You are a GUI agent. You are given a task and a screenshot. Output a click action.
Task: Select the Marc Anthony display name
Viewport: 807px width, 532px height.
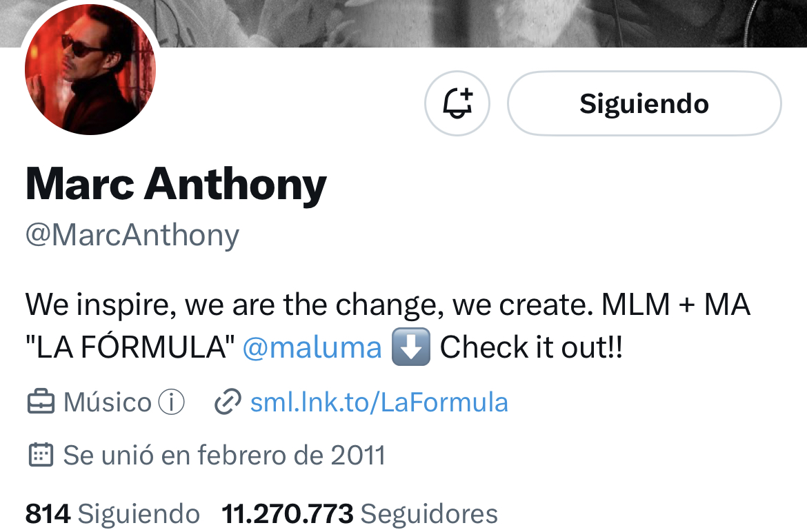176,185
